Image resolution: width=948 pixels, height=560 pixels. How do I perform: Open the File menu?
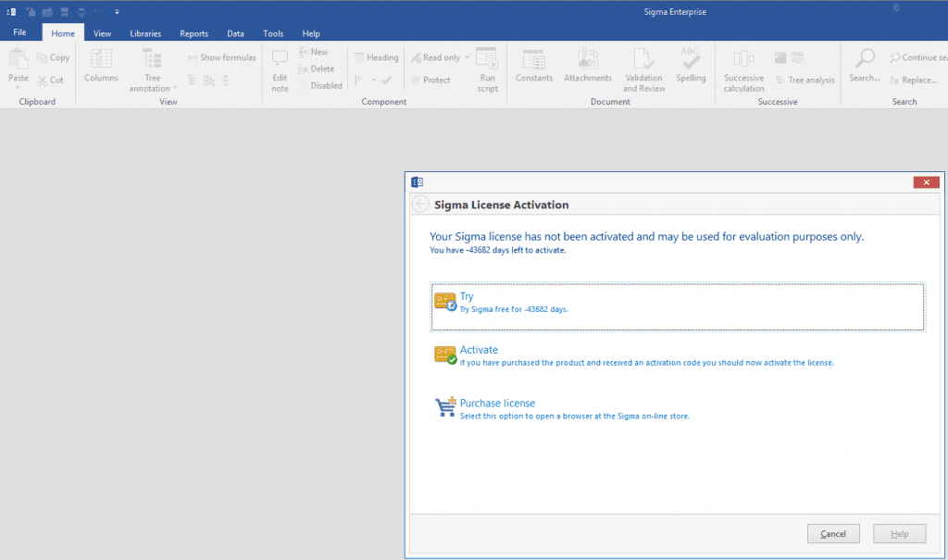point(19,32)
